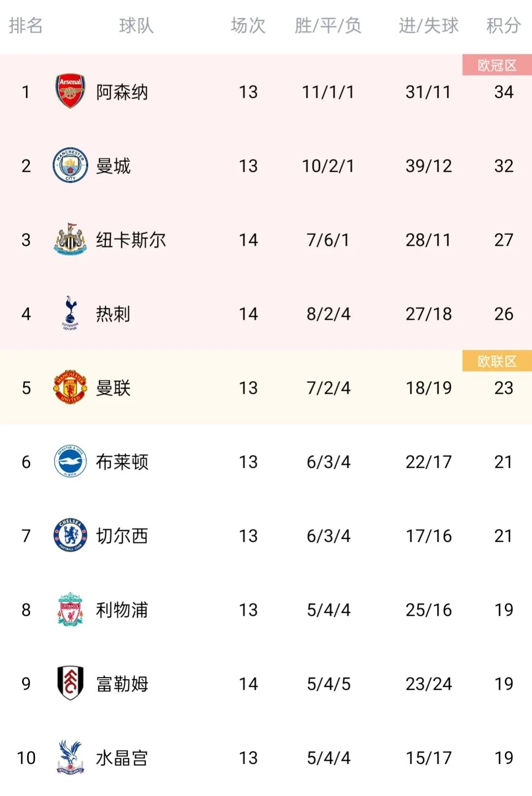Tap the 欧联区 zone label
The width and height of the screenshot is (532, 796).
497,361
